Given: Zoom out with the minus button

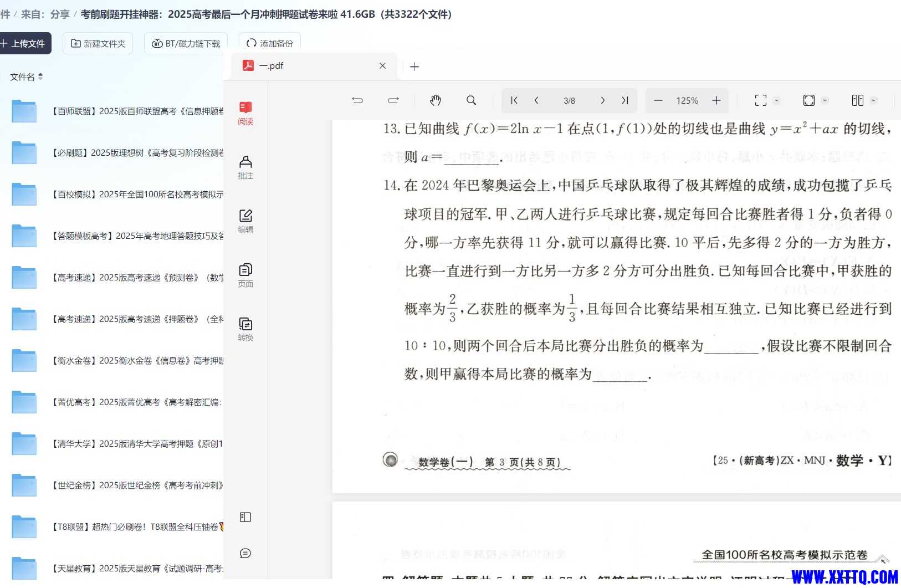Looking at the screenshot, I should 658,100.
